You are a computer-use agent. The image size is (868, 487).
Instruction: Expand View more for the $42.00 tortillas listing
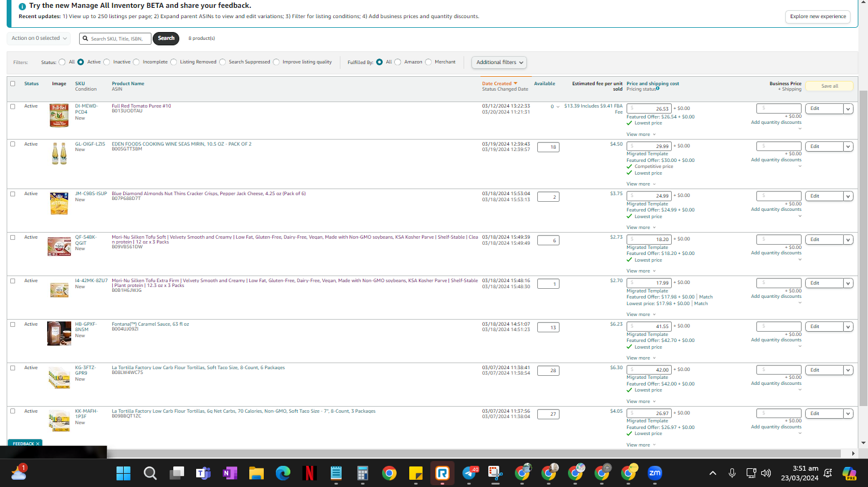pos(640,401)
